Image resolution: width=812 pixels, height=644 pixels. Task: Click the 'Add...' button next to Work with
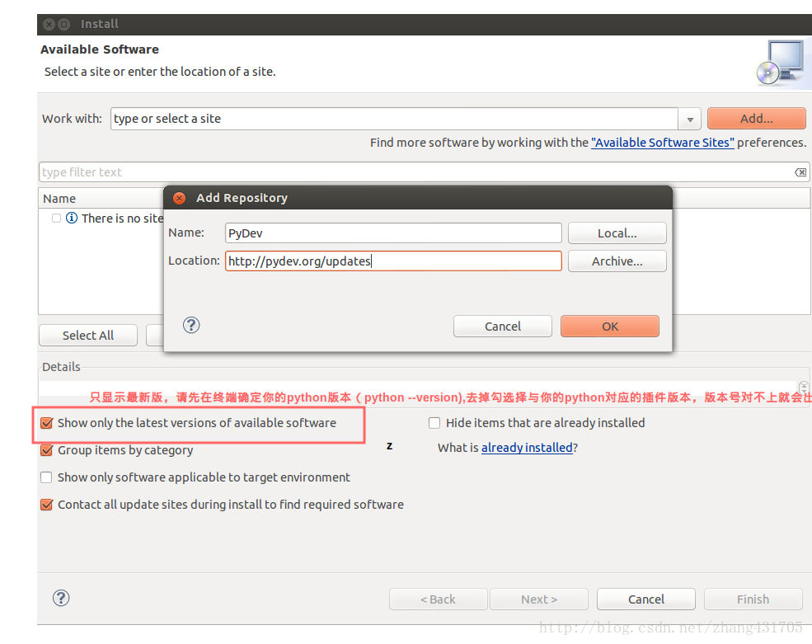[756, 119]
